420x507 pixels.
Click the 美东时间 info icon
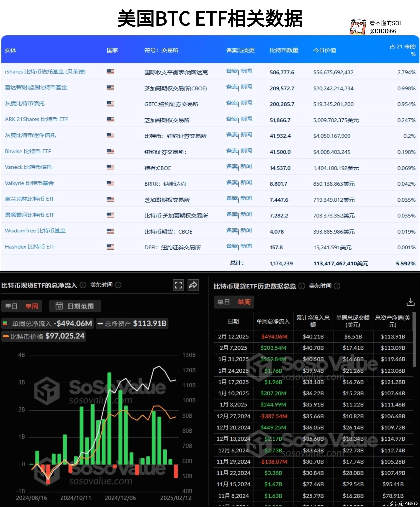[118, 285]
